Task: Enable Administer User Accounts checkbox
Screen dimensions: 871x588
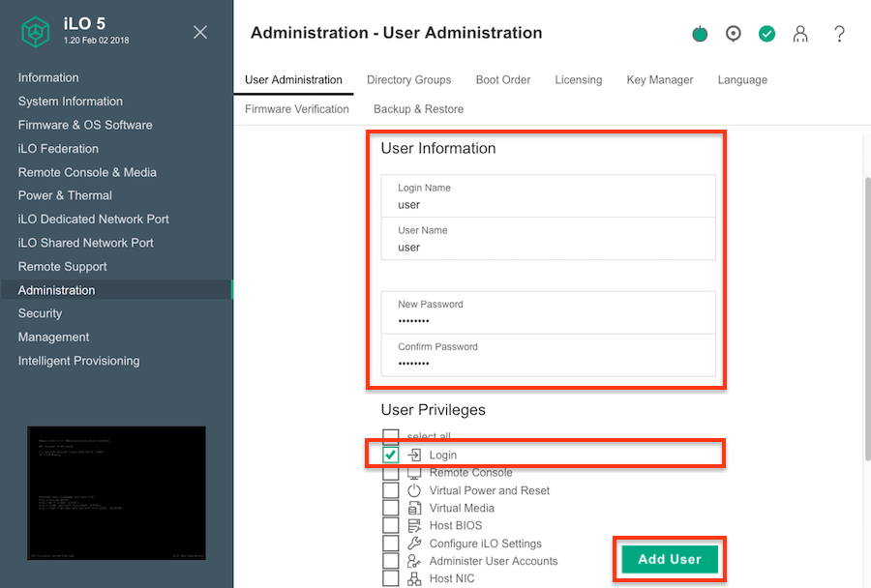Action: click(391, 561)
